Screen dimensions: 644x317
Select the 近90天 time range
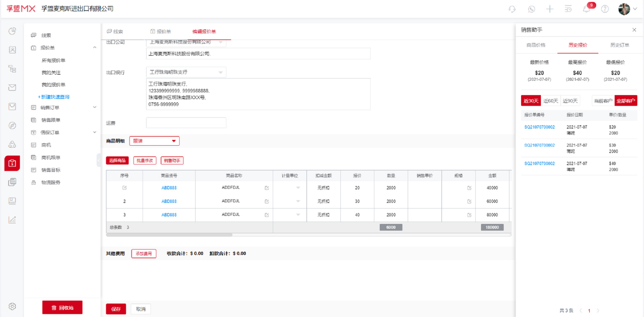pyautogui.click(x=570, y=101)
